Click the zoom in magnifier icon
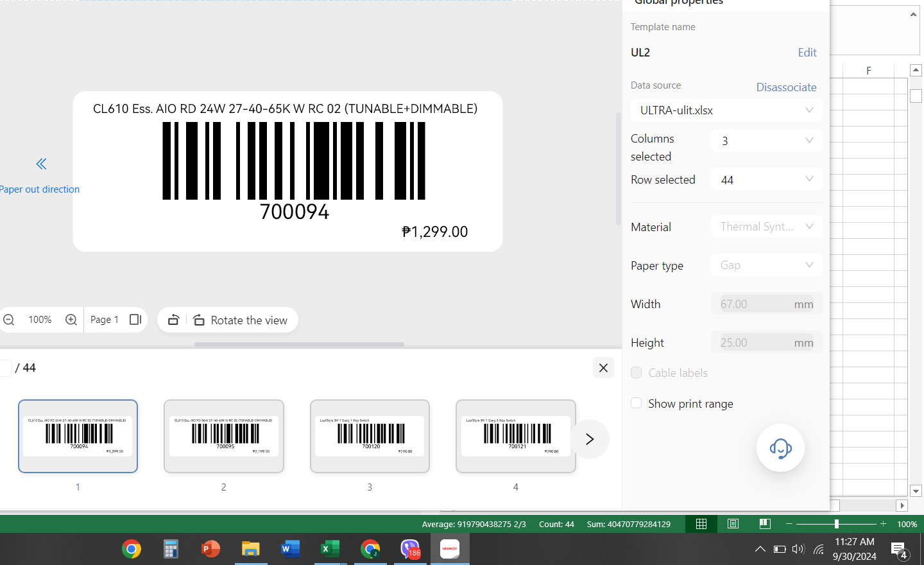 coord(71,320)
